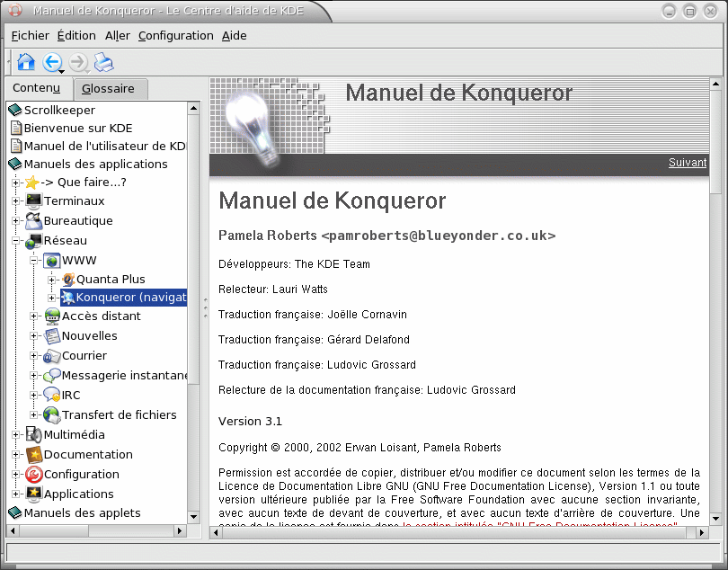
Task: Click the Manuel de l'utilisateur document icon
Action: pyautogui.click(x=16, y=146)
